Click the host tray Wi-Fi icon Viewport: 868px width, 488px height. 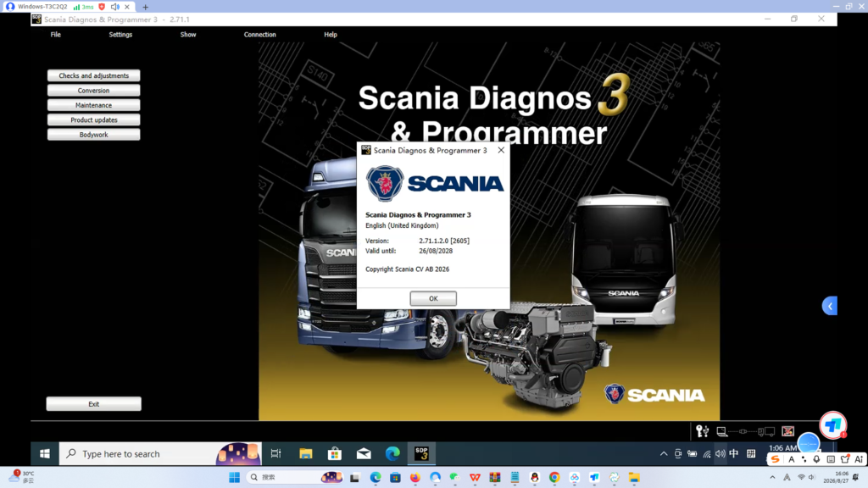pos(801,477)
